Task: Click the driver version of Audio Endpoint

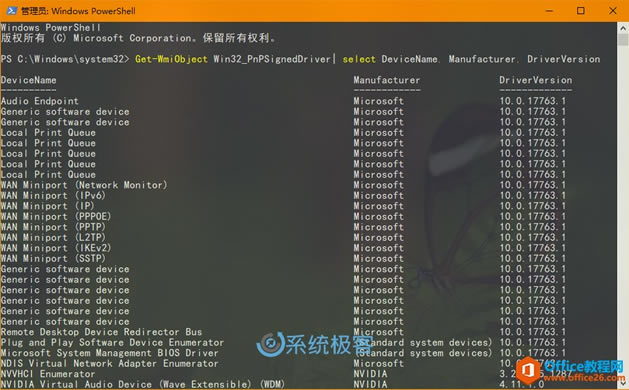Action: click(x=532, y=101)
